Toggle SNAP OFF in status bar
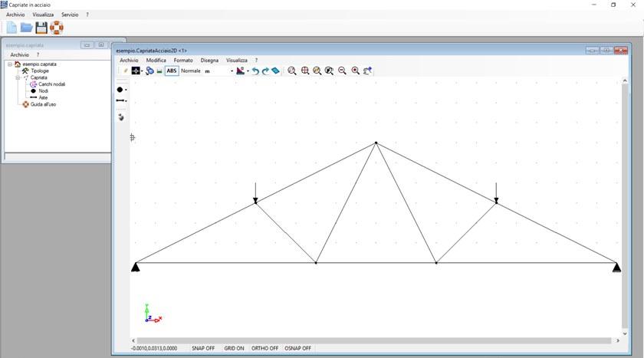Screen dimensions: 644x358 (203, 348)
